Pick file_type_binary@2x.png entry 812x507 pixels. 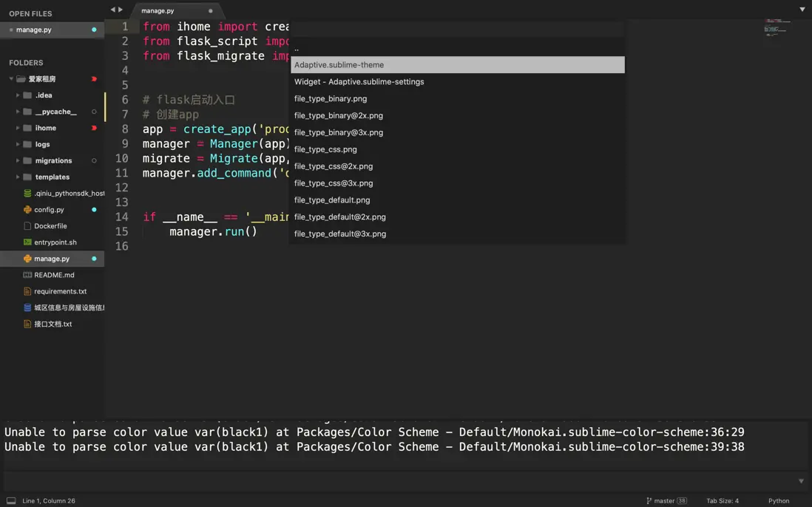457,115
